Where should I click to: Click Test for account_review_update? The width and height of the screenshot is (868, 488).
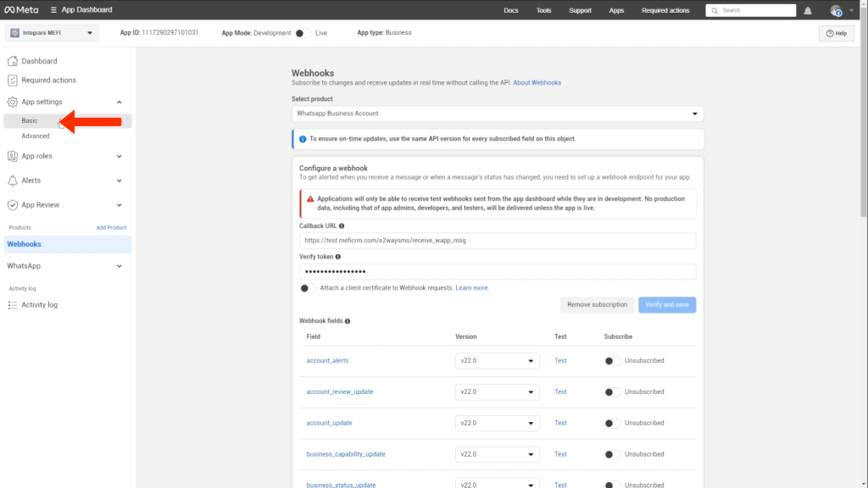[x=560, y=391]
